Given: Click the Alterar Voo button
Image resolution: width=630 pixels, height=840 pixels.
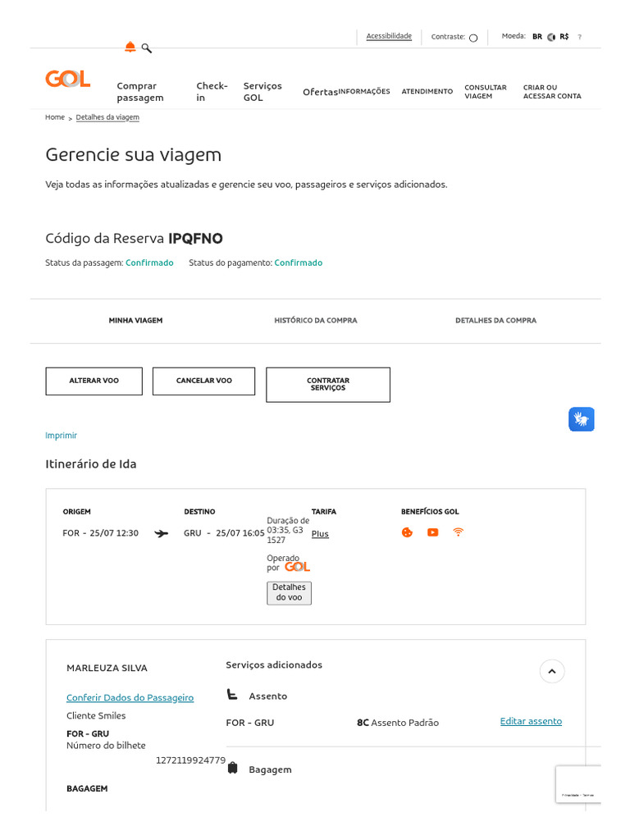Looking at the screenshot, I should (94, 381).
